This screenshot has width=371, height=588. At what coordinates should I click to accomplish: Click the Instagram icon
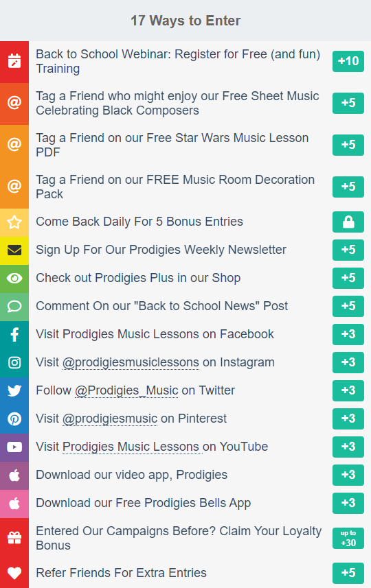pyautogui.click(x=14, y=363)
